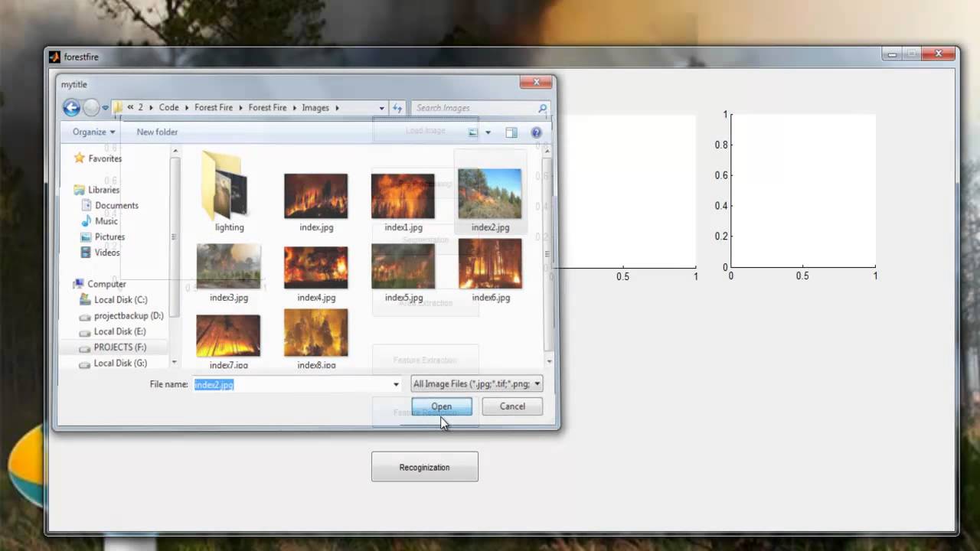Open Local Disk (C:)
The height and width of the screenshot is (551, 980).
point(120,300)
